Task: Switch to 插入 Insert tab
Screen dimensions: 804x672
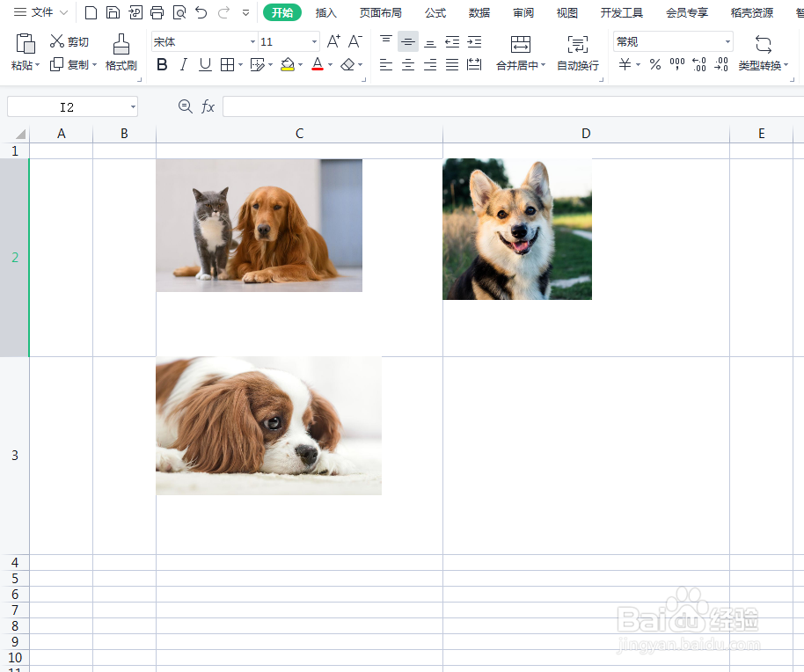Action: (x=325, y=13)
